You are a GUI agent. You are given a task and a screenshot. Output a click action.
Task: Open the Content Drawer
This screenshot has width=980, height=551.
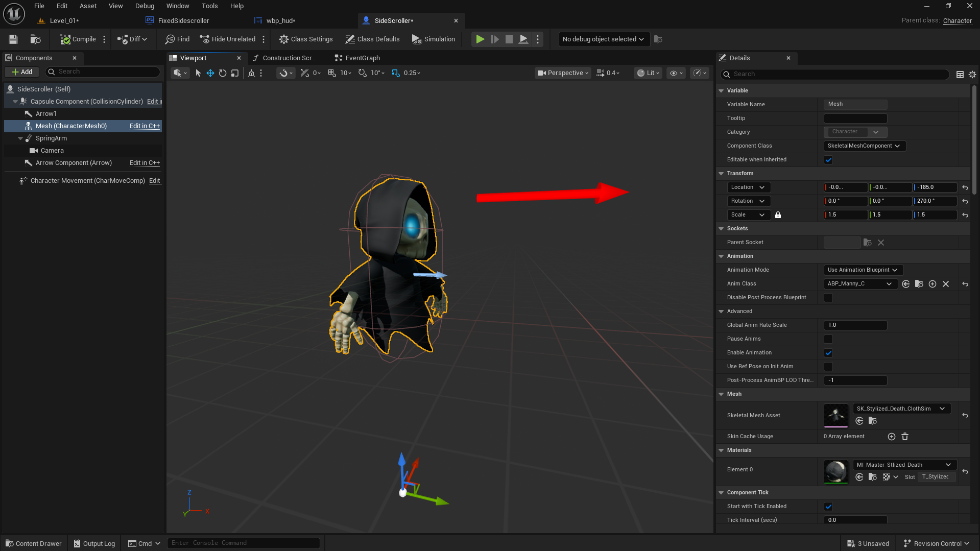pyautogui.click(x=33, y=543)
